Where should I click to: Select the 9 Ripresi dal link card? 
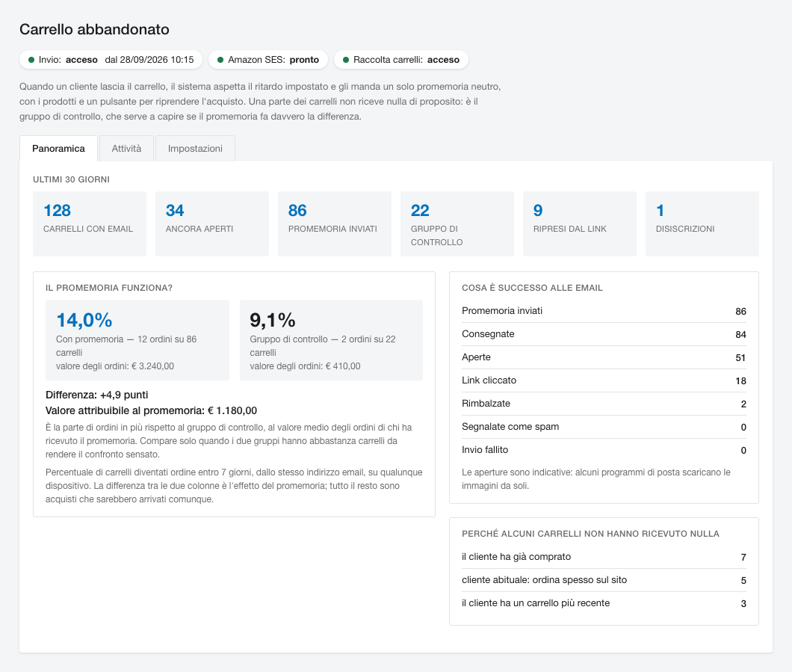(x=579, y=224)
